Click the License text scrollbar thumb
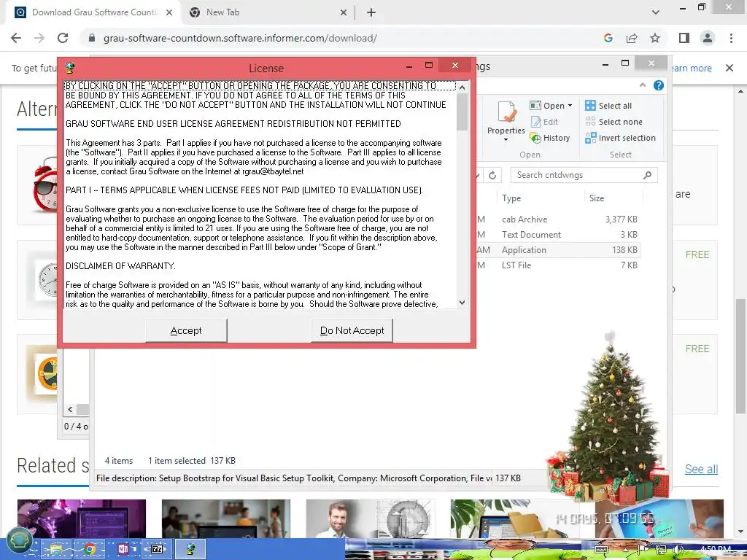Viewport: 747px width, 560px height. (462, 112)
